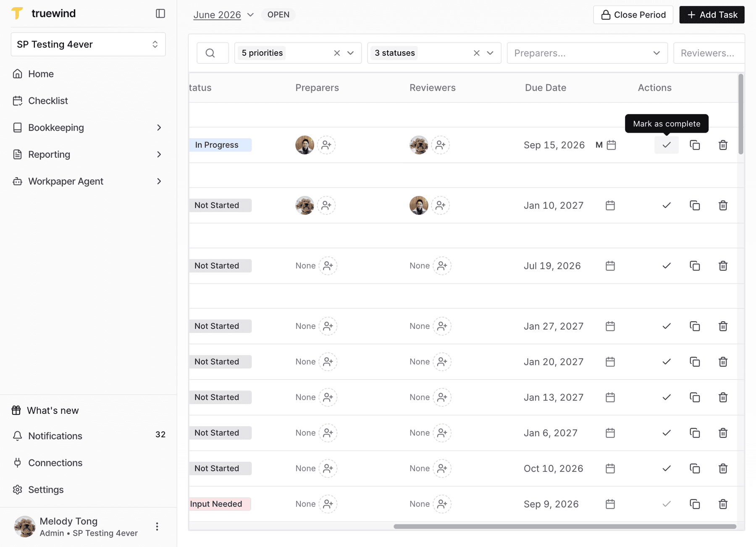Duplicate the Jan 10, 2027 task

pyautogui.click(x=695, y=205)
